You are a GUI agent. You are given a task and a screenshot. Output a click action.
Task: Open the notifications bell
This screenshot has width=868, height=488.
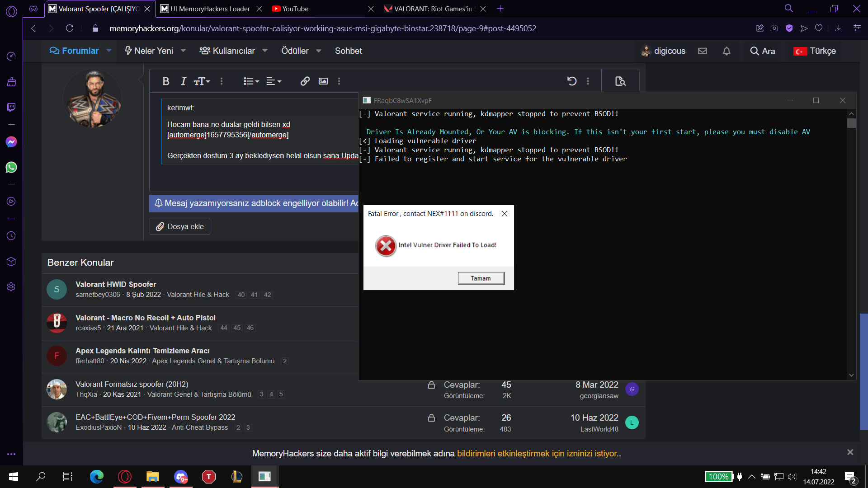click(x=726, y=51)
